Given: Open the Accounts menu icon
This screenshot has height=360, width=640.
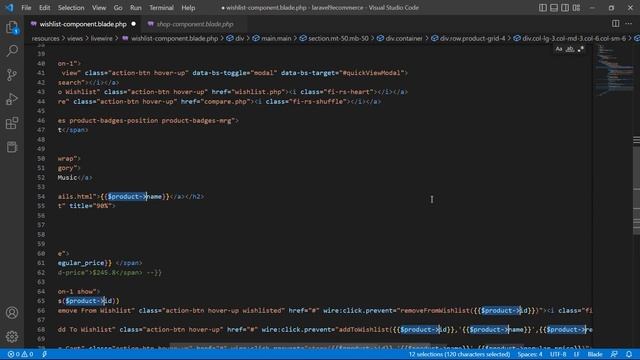Looking at the screenshot, I should [12, 313].
